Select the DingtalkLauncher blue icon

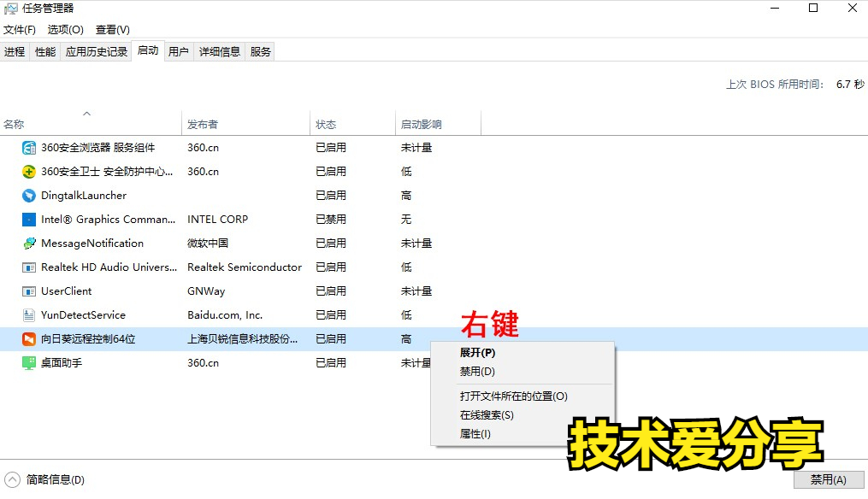(x=27, y=195)
